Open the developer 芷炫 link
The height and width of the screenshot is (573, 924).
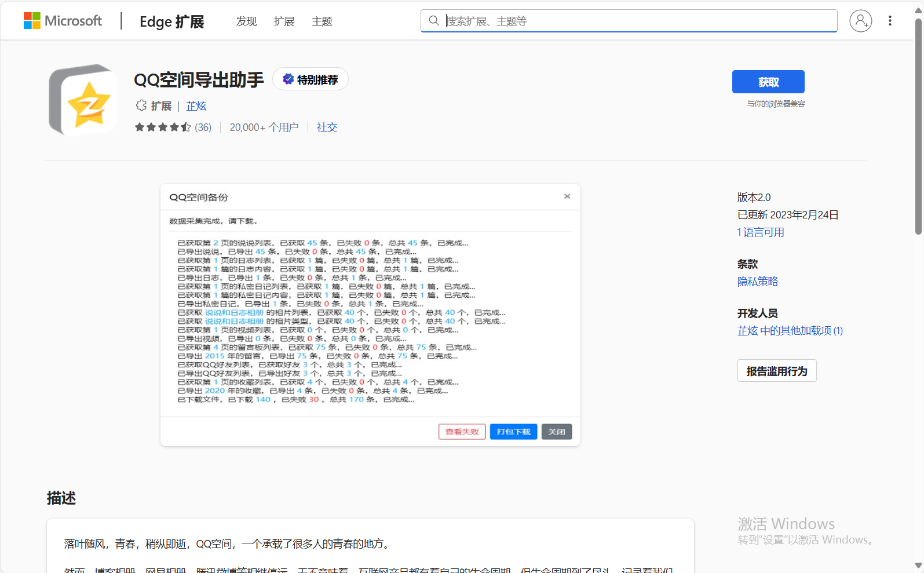pos(196,106)
